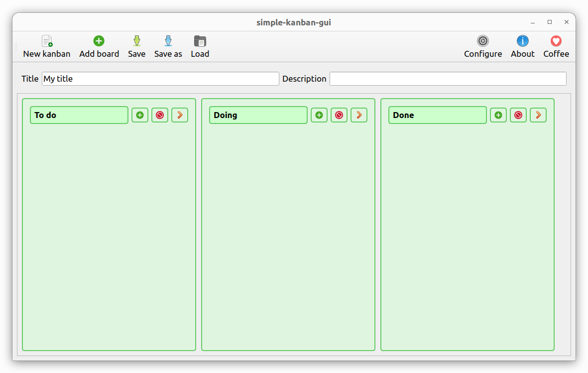588x373 pixels.
Task: Move the Done board using the arrow icon
Action: (x=538, y=115)
